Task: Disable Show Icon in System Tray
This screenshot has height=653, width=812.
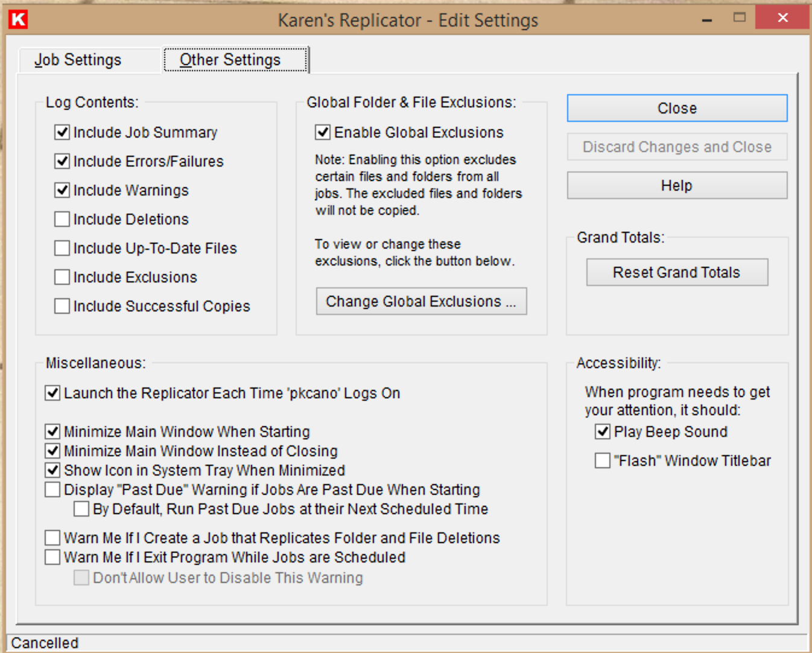Action: point(52,470)
